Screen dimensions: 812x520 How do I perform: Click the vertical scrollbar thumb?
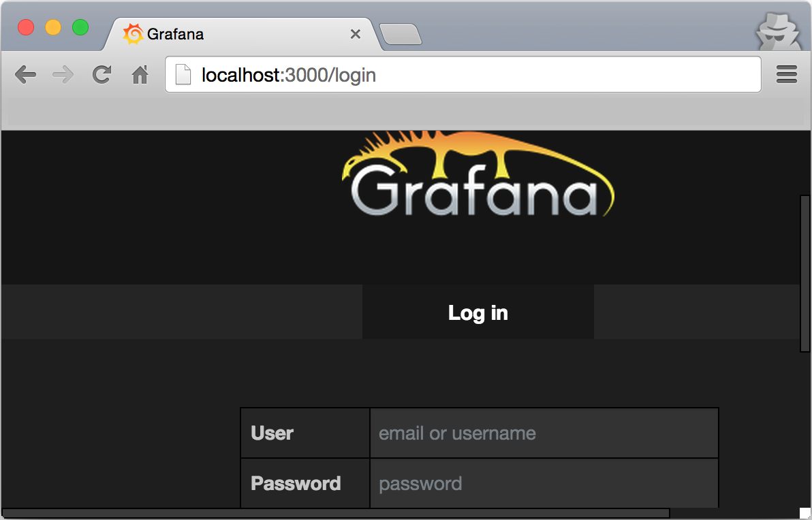click(x=805, y=274)
